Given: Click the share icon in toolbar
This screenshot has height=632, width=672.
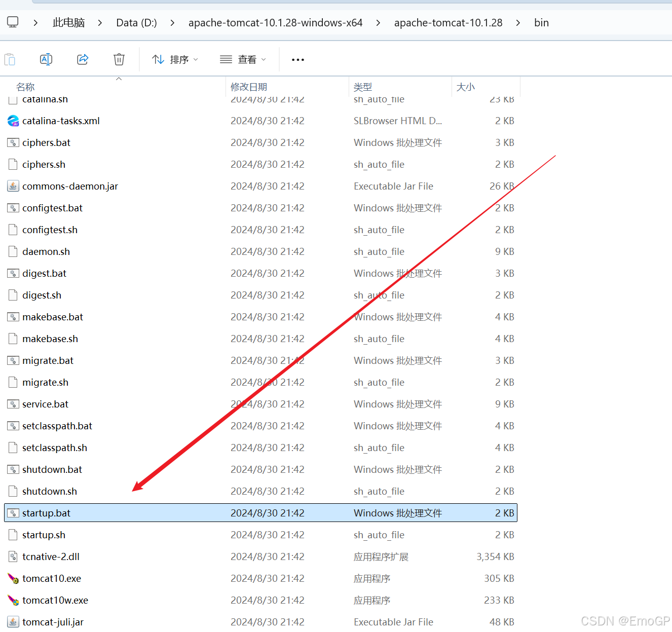Looking at the screenshot, I should 83,59.
